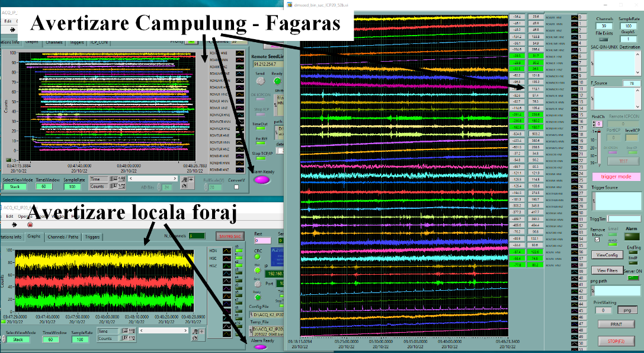The image size is (644, 353).
Task: Click magenta Alarm Ready indicator in top-left window
Action: [262, 180]
